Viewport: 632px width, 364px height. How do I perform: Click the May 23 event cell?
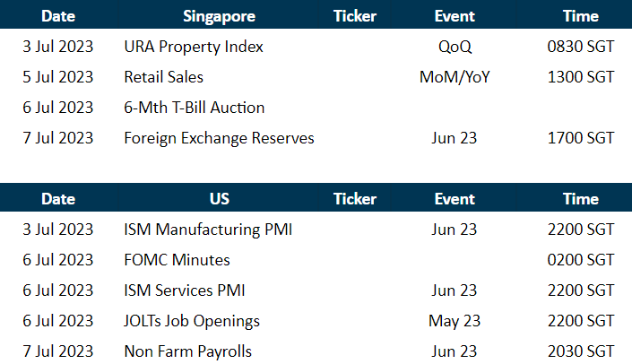pyautogui.click(x=455, y=321)
